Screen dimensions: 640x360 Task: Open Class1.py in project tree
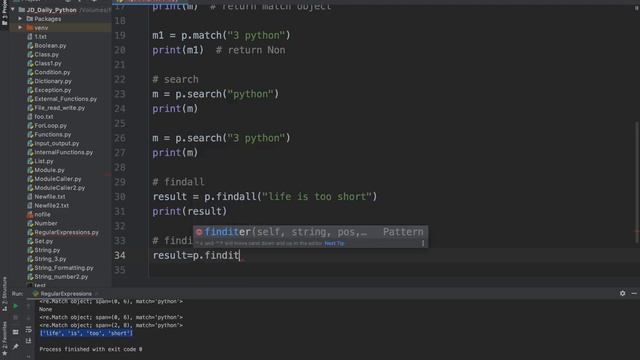(x=44, y=63)
